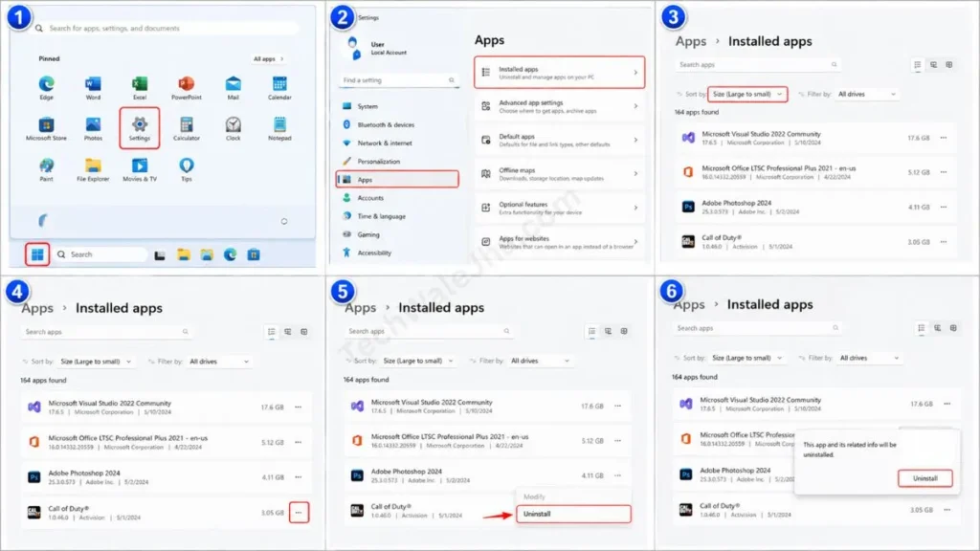Open the Default apps section
980x551 pixels.
559,140
